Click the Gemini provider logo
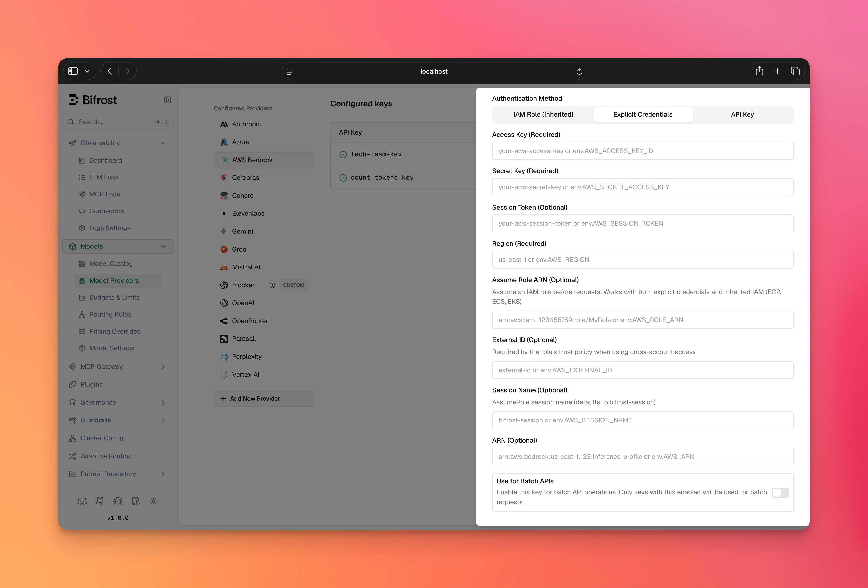 click(224, 231)
